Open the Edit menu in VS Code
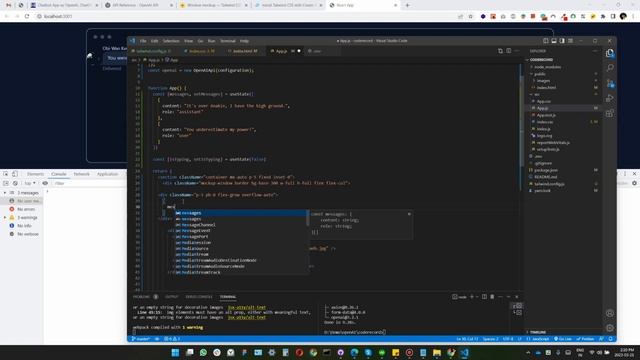This screenshot has width=640, height=360. (154, 41)
